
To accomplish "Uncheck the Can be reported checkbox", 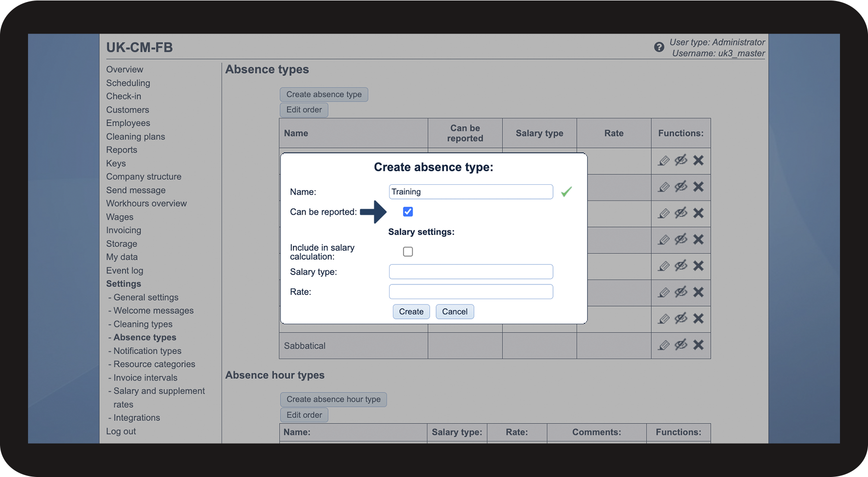I will 408,211.
